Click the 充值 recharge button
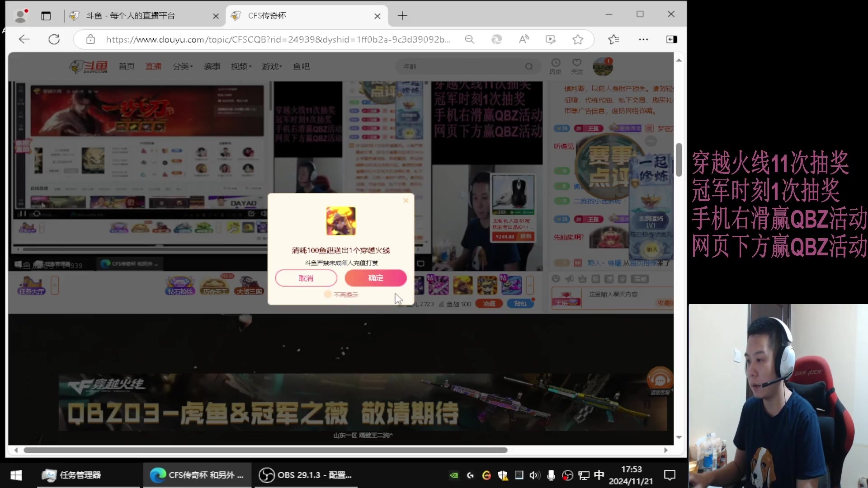Viewport: 868px width, 488px height. (489, 304)
